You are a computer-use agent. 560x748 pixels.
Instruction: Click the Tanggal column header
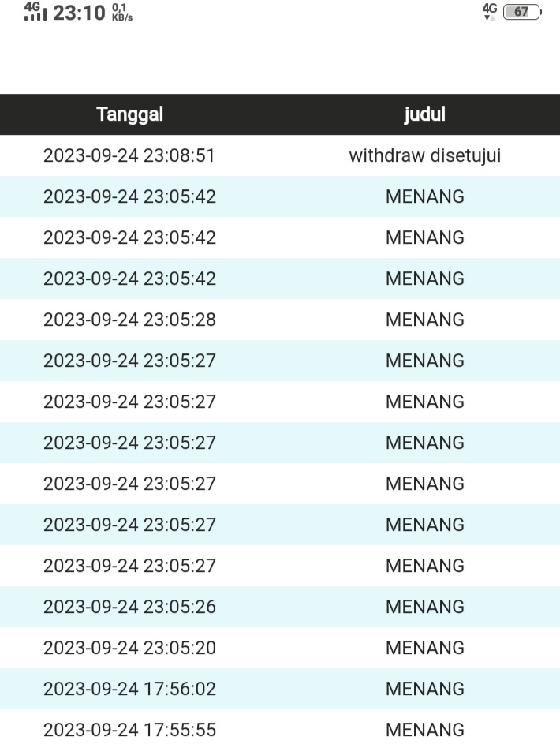[129, 114]
